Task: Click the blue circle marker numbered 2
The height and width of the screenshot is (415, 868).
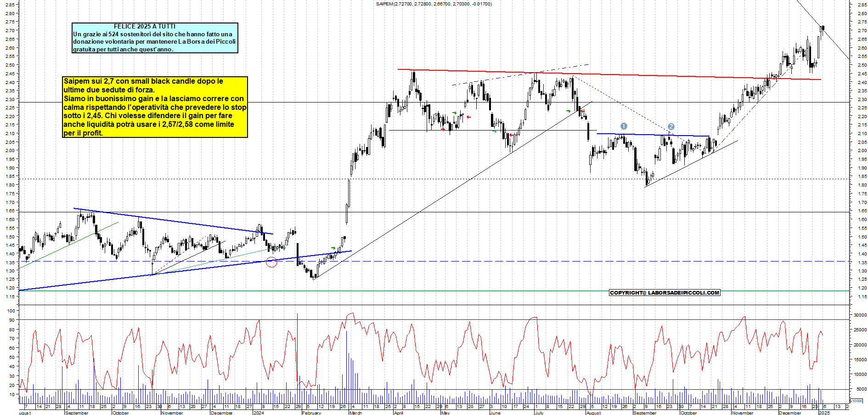Action: point(671,126)
